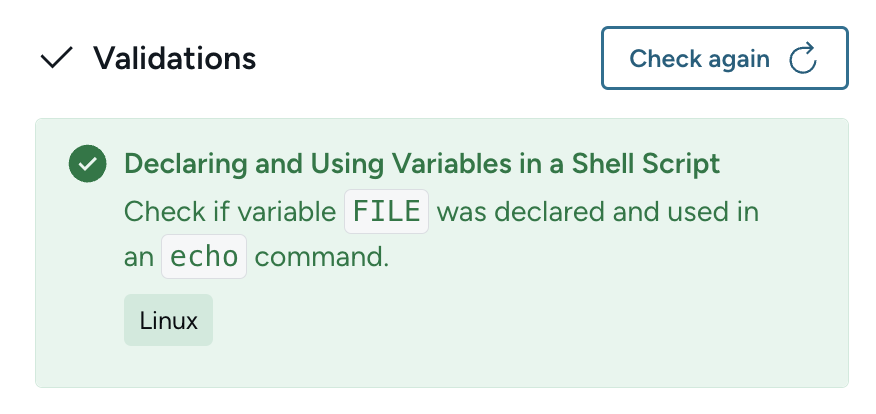
Task: Open the Declaring and Using Variables title
Action: click(x=421, y=164)
